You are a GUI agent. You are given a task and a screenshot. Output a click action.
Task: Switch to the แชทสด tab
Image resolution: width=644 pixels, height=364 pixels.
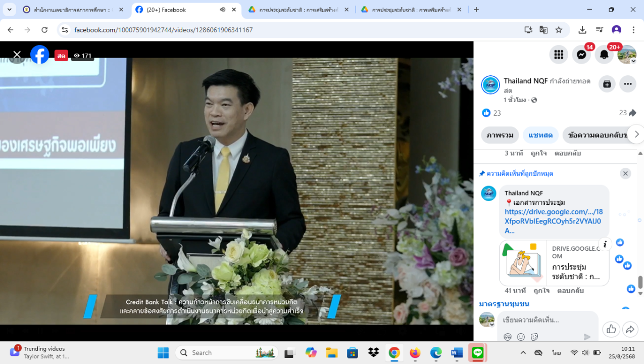pyautogui.click(x=540, y=135)
